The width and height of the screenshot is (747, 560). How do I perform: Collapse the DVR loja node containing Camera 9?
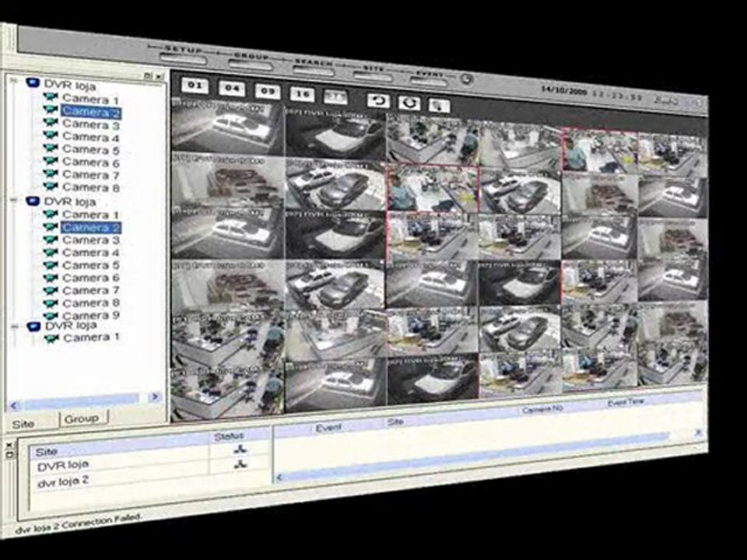(x=15, y=201)
